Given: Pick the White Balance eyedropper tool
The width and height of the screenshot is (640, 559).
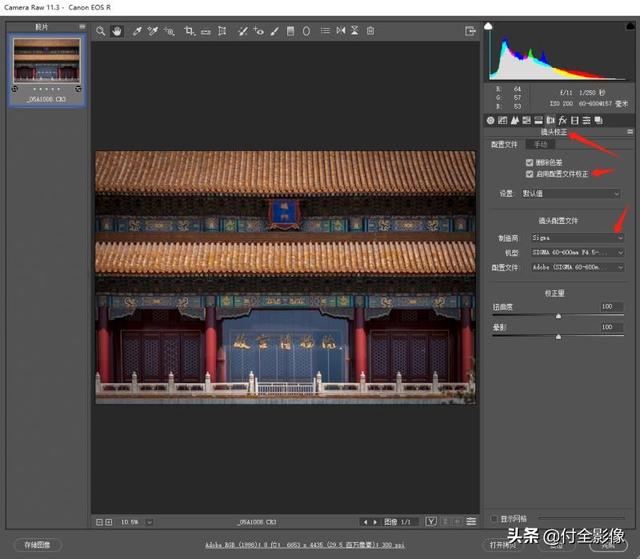Looking at the screenshot, I should point(137,31).
